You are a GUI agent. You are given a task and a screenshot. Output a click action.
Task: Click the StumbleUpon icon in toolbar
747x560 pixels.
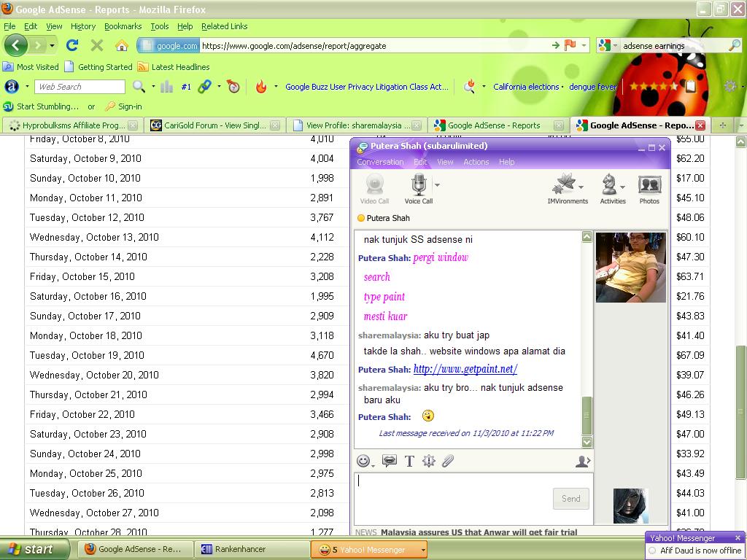(x=8, y=106)
